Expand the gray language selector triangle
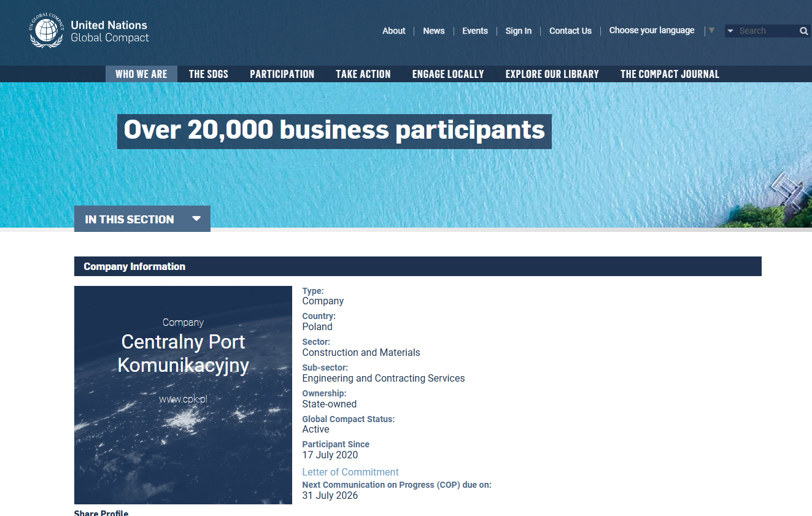This screenshot has width=812, height=516. [x=711, y=30]
